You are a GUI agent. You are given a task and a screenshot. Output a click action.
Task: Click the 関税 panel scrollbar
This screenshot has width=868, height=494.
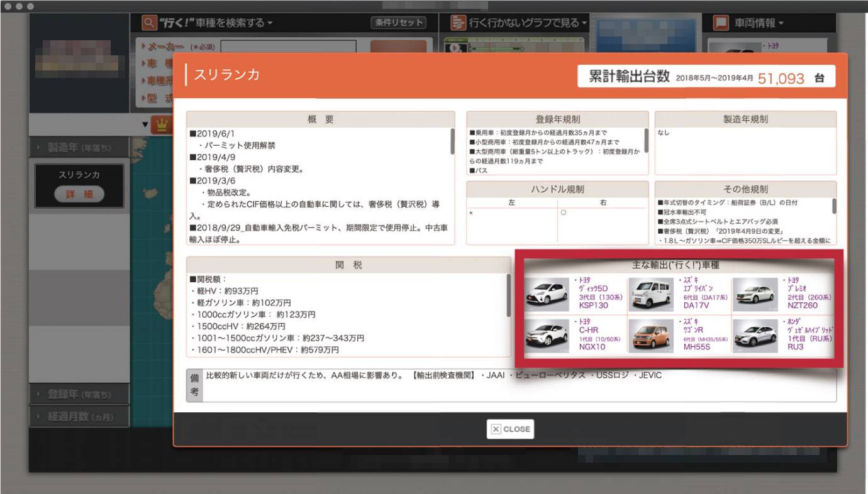pyautogui.click(x=509, y=295)
